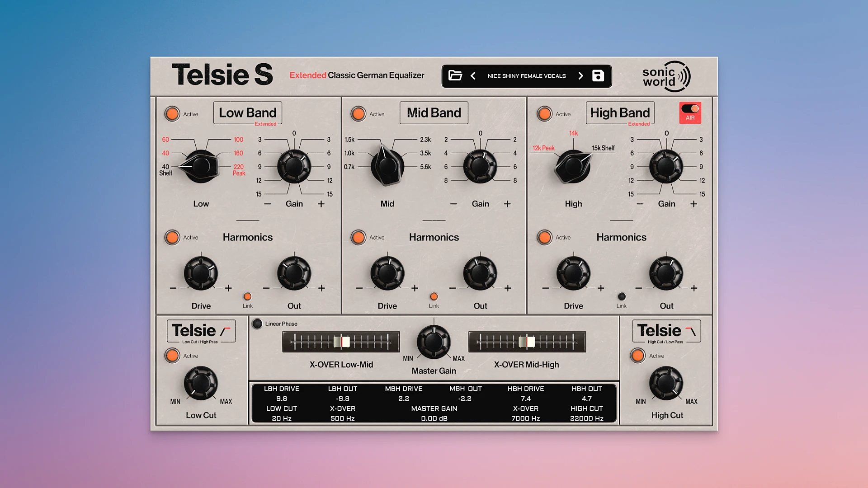Select the Mid Band section header

click(x=434, y=113)
